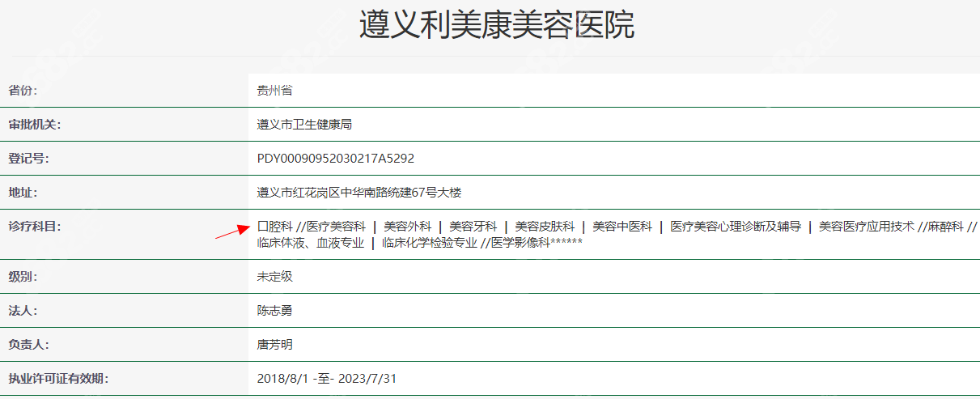
Task: Select registration number PDY00090952030217A5292
Action: point(336,159)
